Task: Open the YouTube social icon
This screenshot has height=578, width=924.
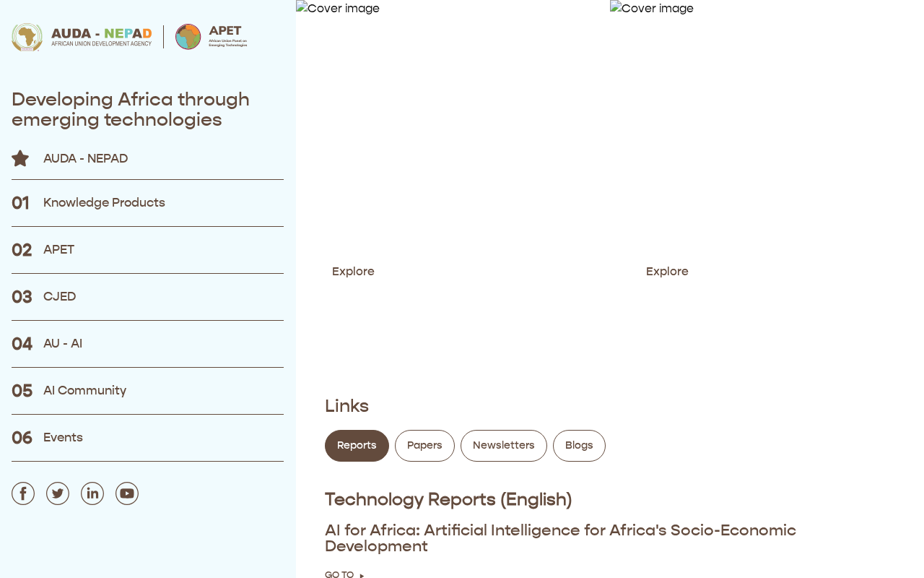Action: (x=127, y=493)
